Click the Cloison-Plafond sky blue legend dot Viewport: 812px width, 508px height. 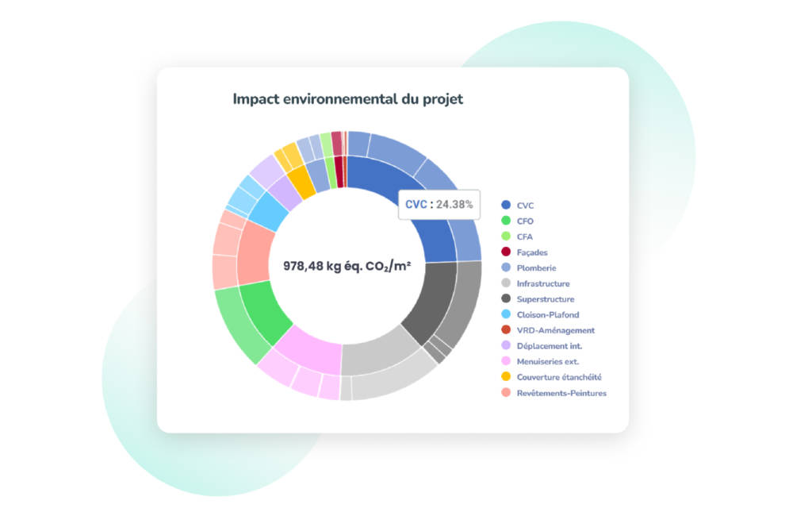pyautogui.click(x=506, y=314)
